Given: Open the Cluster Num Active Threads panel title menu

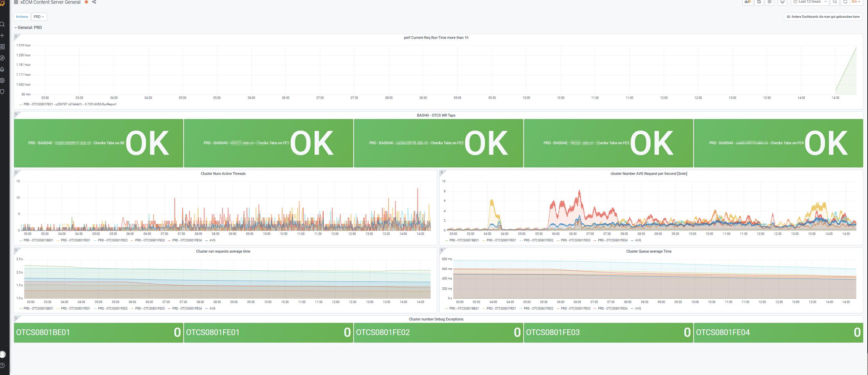Looking at the screenshot, I should [223, 174].
